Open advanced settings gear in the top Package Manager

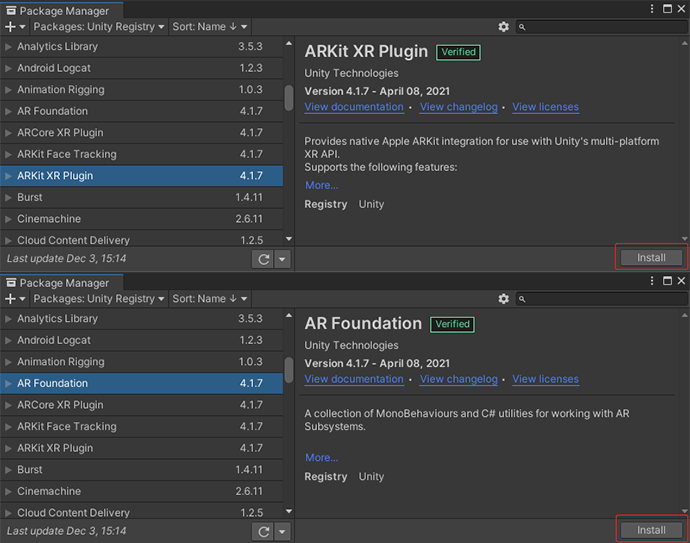(x=503, y=27)
